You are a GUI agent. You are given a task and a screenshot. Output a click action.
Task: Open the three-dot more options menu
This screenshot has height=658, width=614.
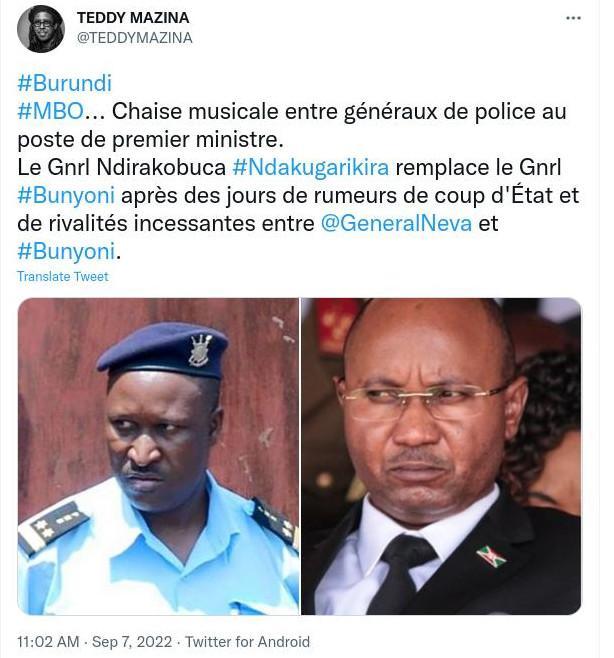click(573, 18)
